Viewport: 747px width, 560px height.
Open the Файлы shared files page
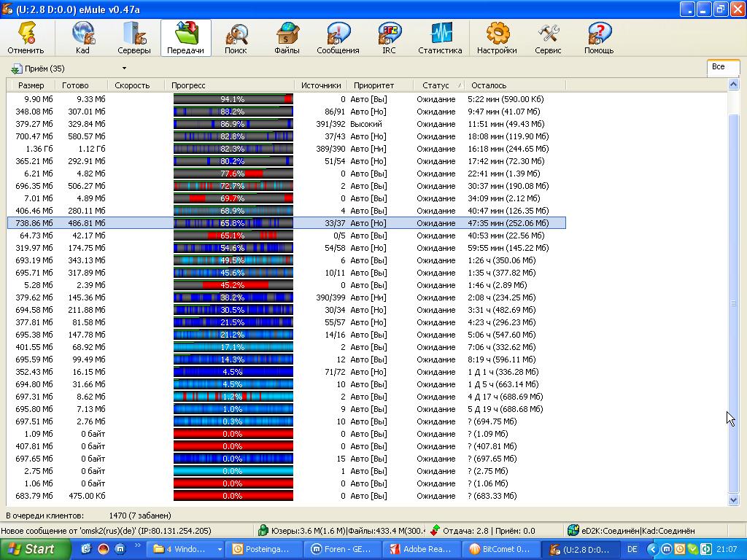[287, 38]
